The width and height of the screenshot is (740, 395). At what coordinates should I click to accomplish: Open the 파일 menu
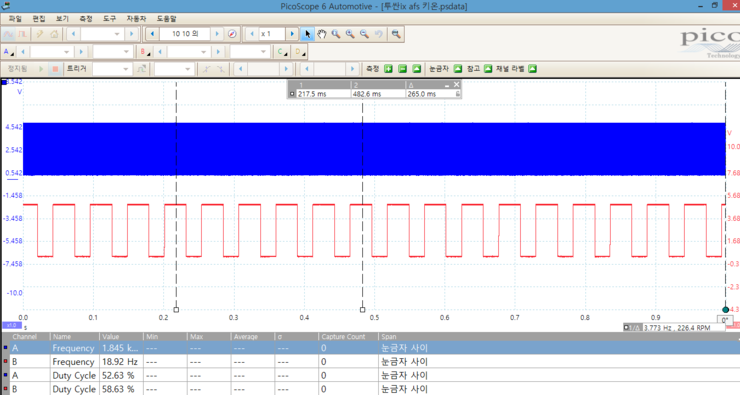click(15, 18)
